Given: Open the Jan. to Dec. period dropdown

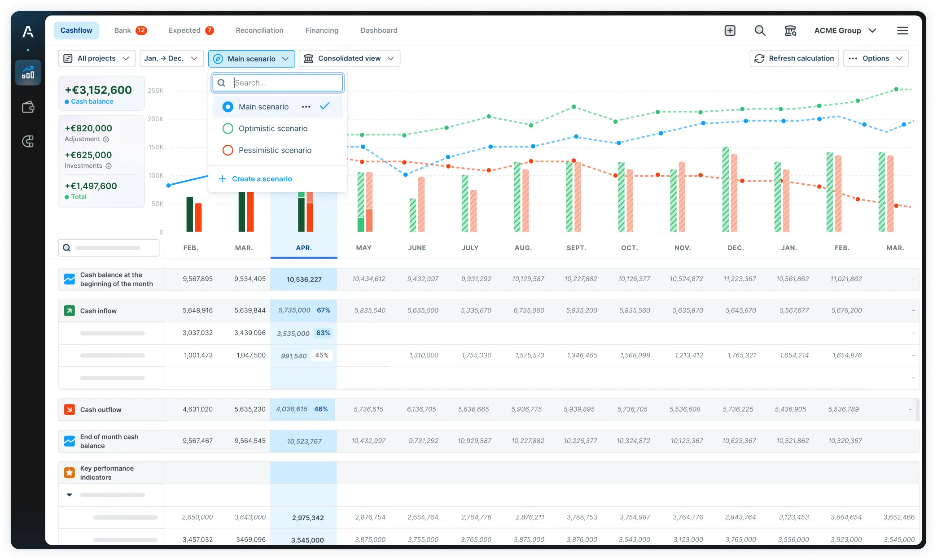Looking at the screenshot, I should point(171,59).
